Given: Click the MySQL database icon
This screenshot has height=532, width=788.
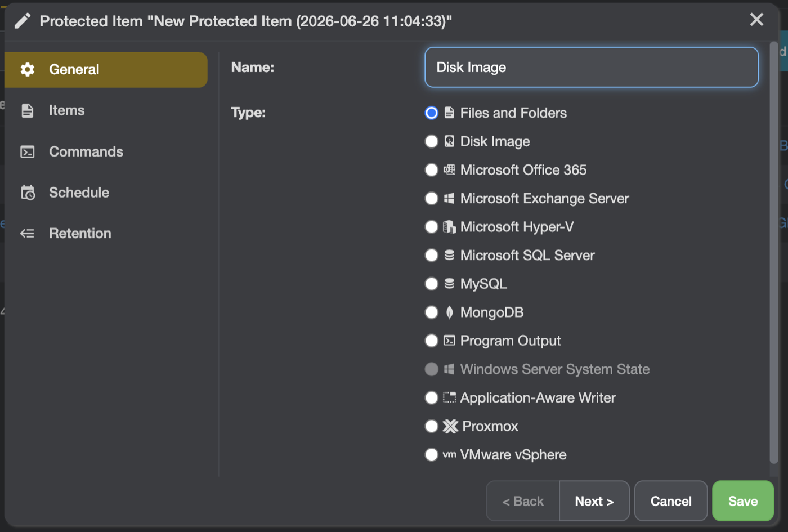Looking at the screenshot, I should click(x=449, y=284).
